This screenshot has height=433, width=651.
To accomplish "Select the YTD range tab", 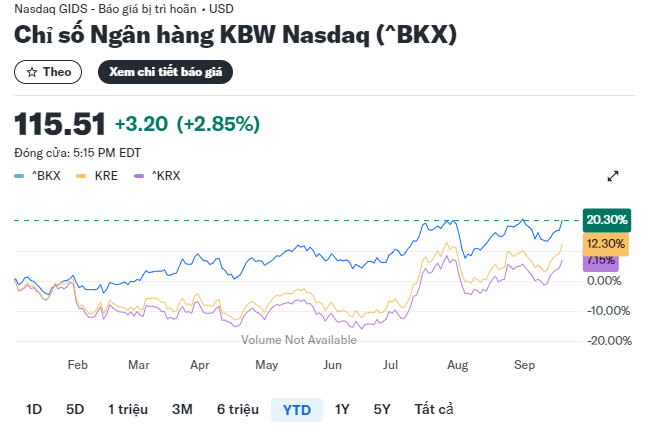I will (297, 409).
